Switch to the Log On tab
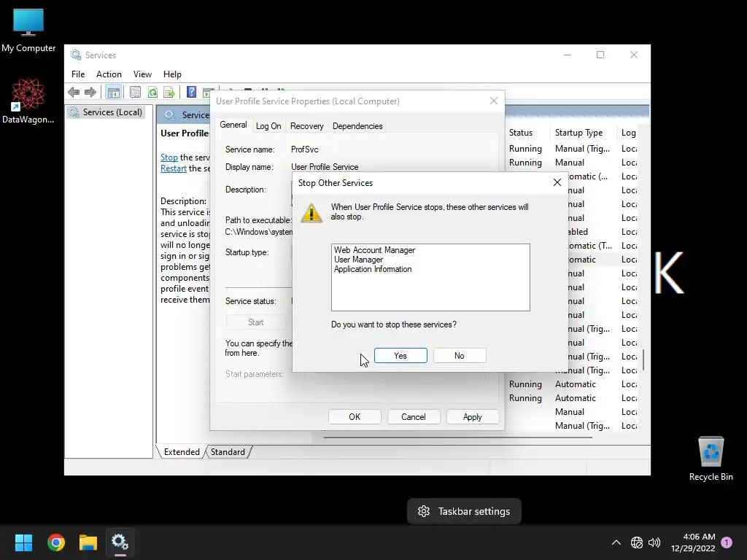Image resolution: width=747 pixels, height=560 pixels. click(268, 126)
